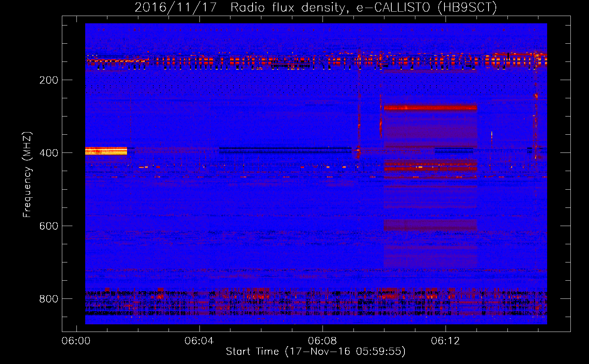Click the 600 frequency tick label

pyautogui.click(x=49, y=226)
